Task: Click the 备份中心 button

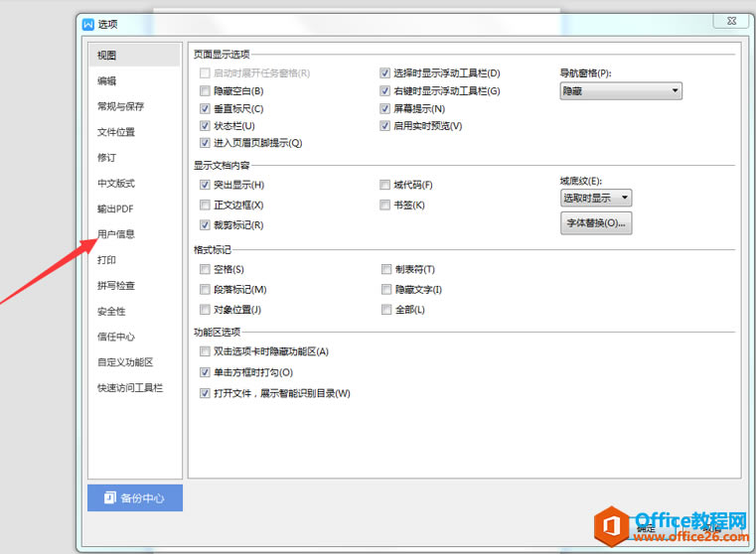Action: [x=135, y=497]
